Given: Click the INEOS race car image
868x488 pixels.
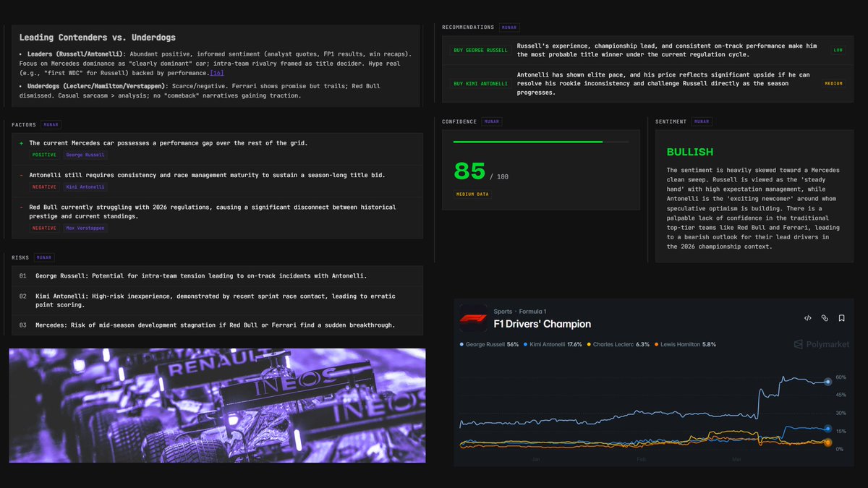Looking at the screenshot, I should [217, 406].
